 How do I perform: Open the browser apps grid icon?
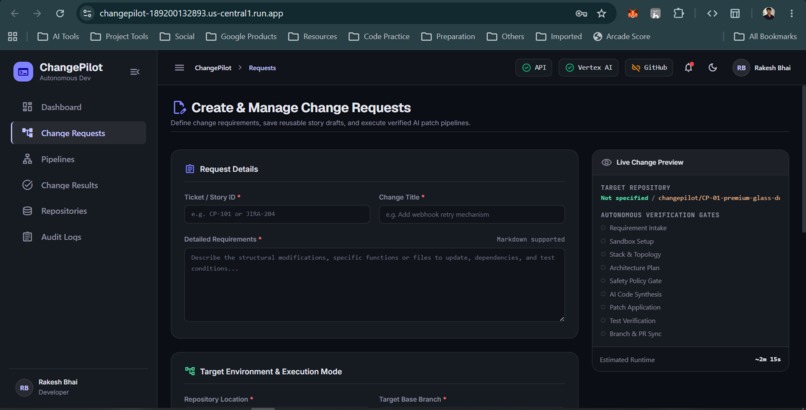pos(13,36)
